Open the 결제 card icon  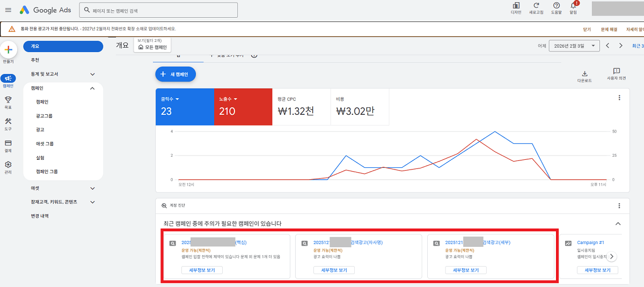click(x=8, y=143)
